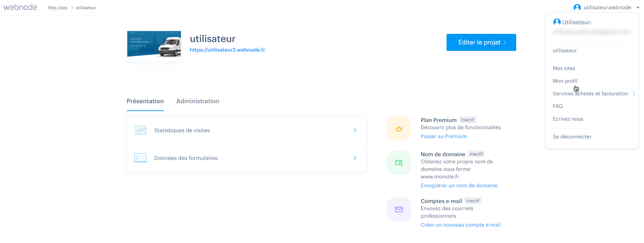Click the visit statistics chart icon
Viewport: 644px width, 243px height.
coord(140,130)
